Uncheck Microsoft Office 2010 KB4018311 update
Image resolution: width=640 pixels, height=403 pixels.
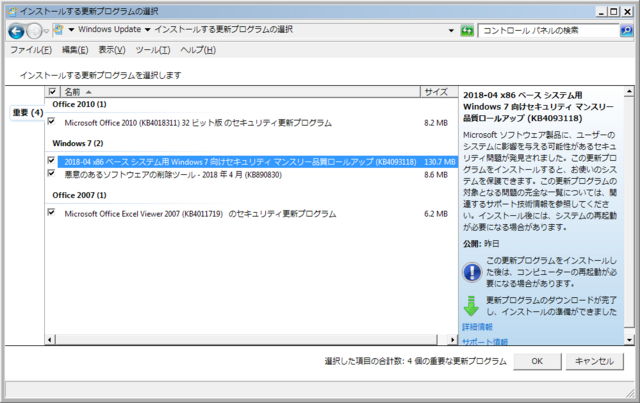click(x=51, y=121)
